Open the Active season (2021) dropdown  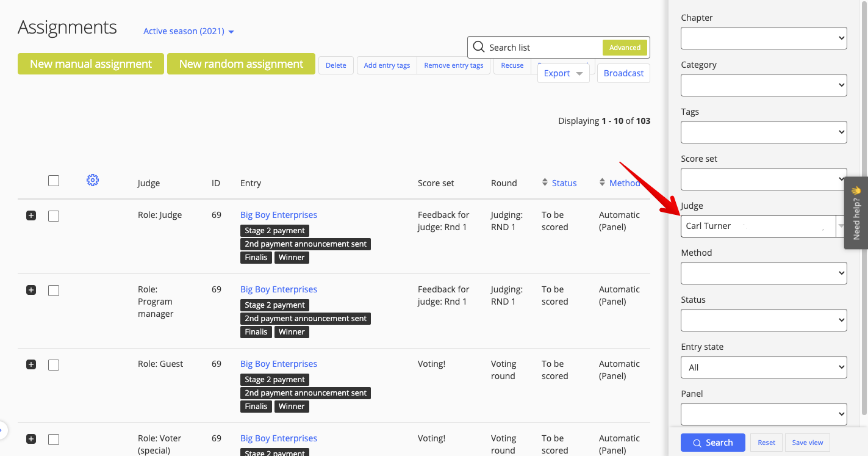coord(188,31)
